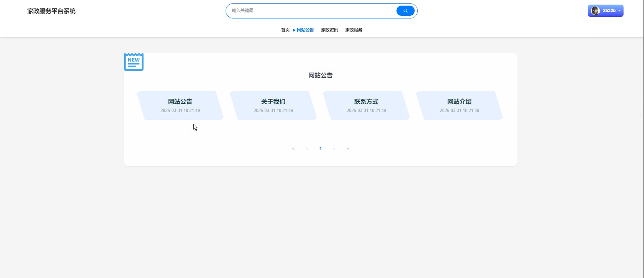Open the 关于我们 announcement card
This screenshot has height=278, width=644.
(x=273, y=105)
